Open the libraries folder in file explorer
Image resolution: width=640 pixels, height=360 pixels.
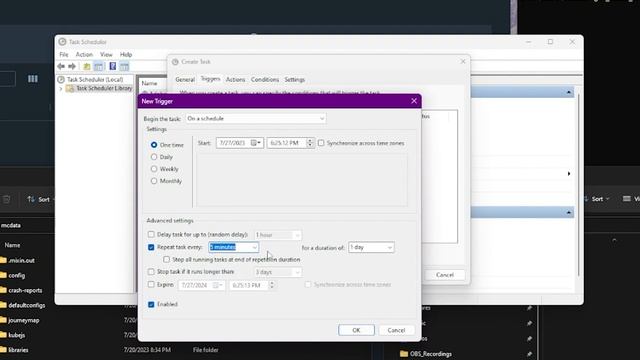click(x=18, y=350)
